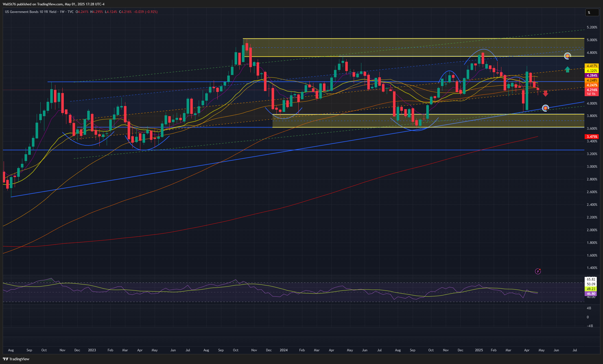The image size is (603, 364).
Task: Click the 5.200% mark on price axis
Action: [x=592, y=27]
